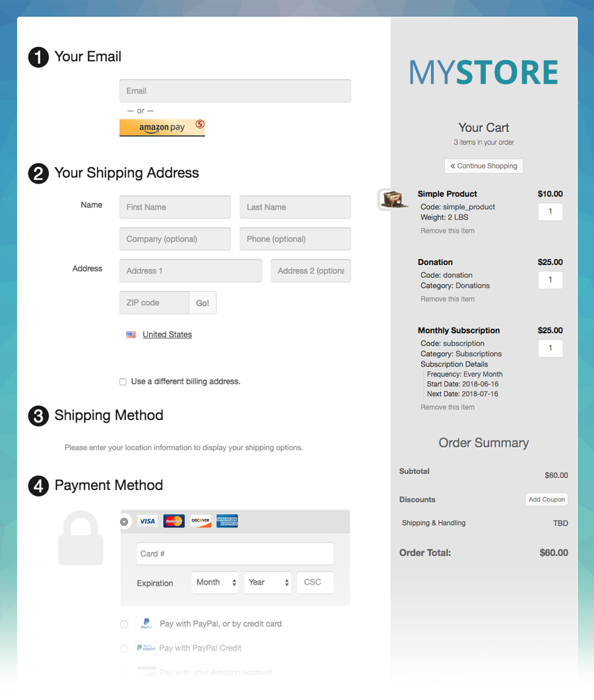594x700 pixels.
Task: Click the MYSTORE logo
Action: click(484, 73)
